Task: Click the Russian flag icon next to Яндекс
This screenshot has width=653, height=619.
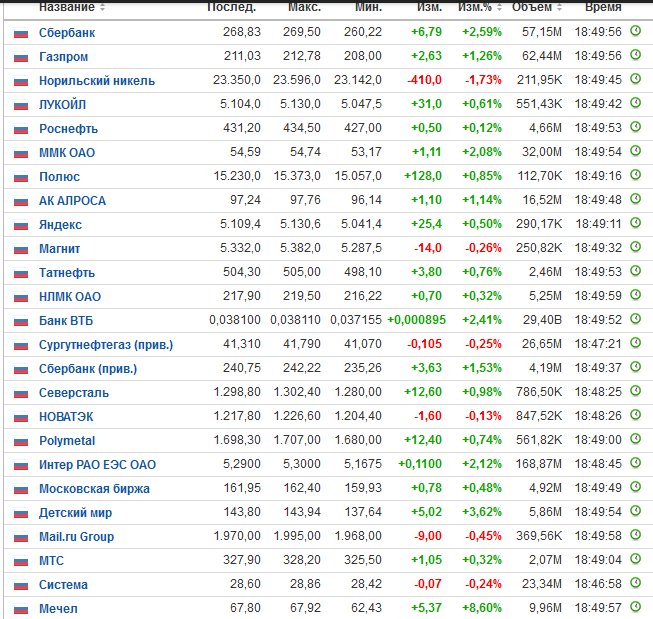Action: coord(21,226)
